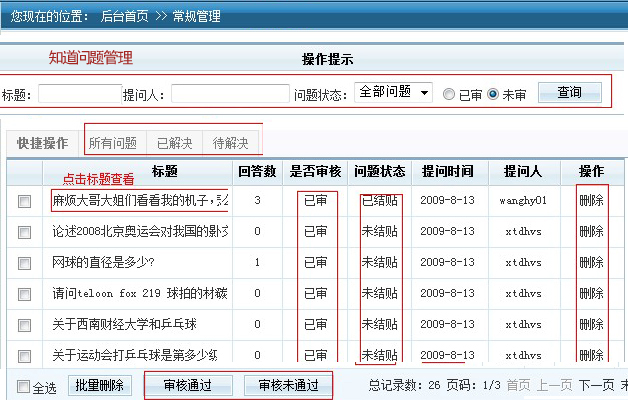Click the 总记录数: 26 text
The width and height of the screenshot is (628, 400).
(x=404, y=385)
